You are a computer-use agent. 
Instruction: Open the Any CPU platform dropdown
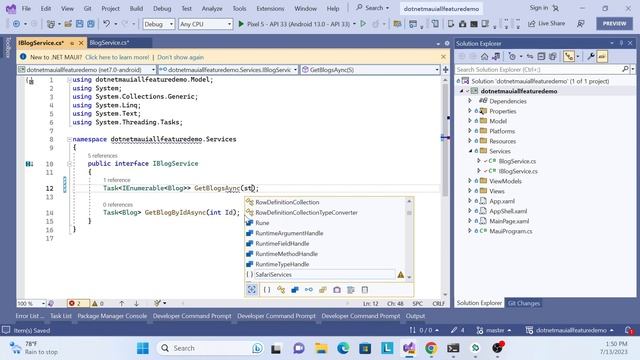(205, 24)
